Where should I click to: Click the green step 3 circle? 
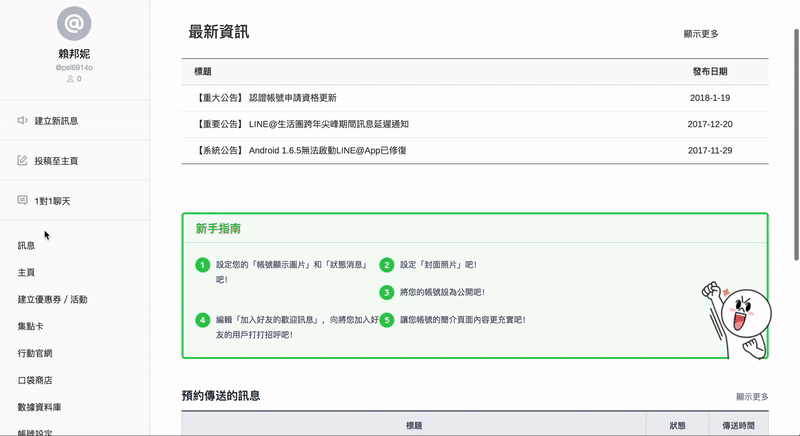click(x=387, y=292)
